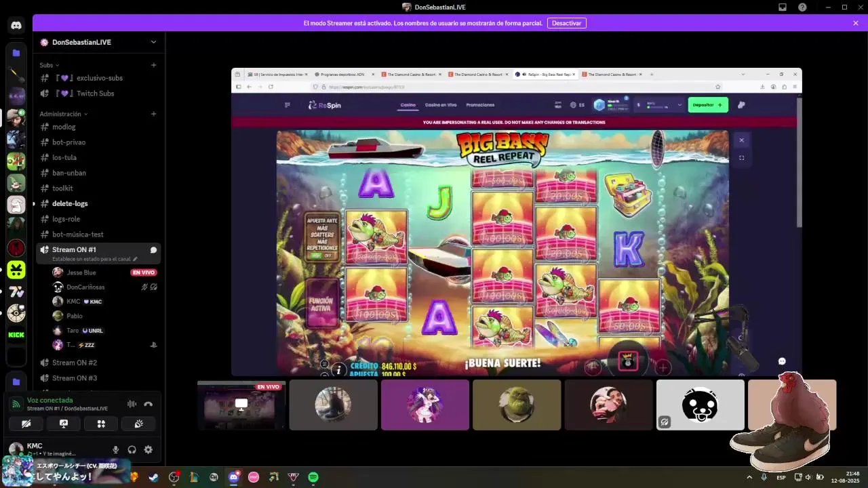Open the exclusivo-subs channel

pos(98,78)
